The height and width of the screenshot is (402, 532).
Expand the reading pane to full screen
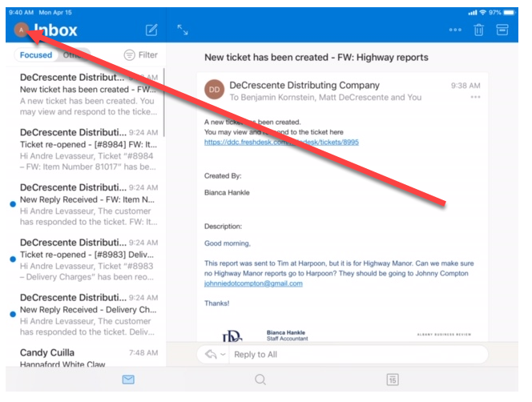[183, 30]
